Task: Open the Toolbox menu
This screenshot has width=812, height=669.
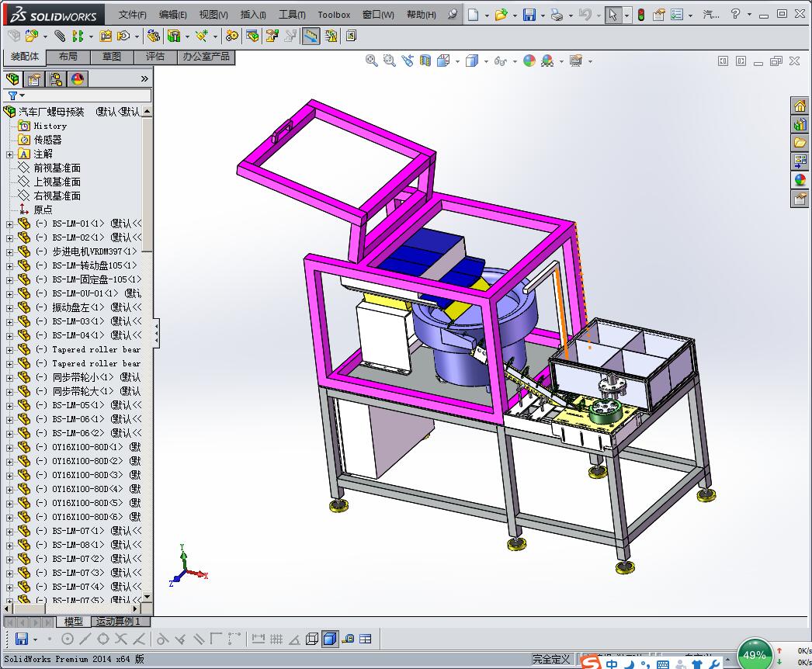Action: tap(334, 15)
